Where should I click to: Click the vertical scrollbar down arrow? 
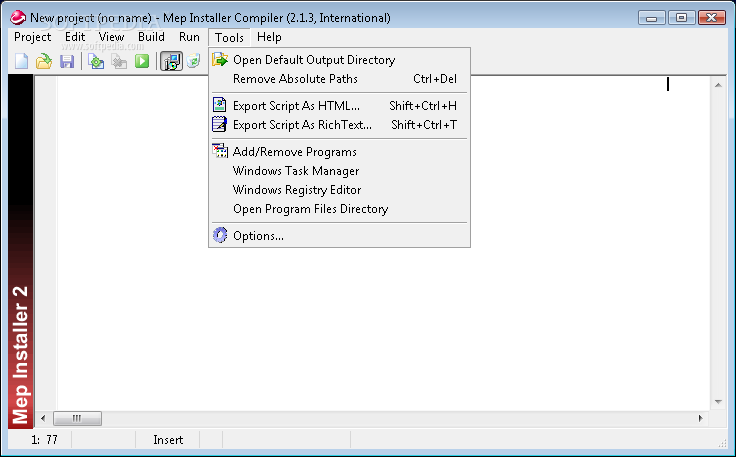pyautogui.click(x=718, y=402)
